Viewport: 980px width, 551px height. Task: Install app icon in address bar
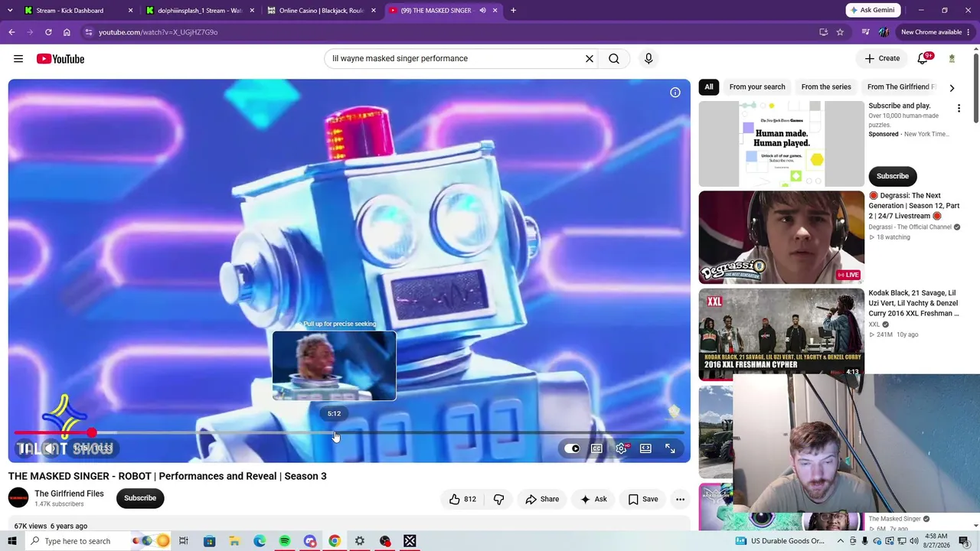824,32
